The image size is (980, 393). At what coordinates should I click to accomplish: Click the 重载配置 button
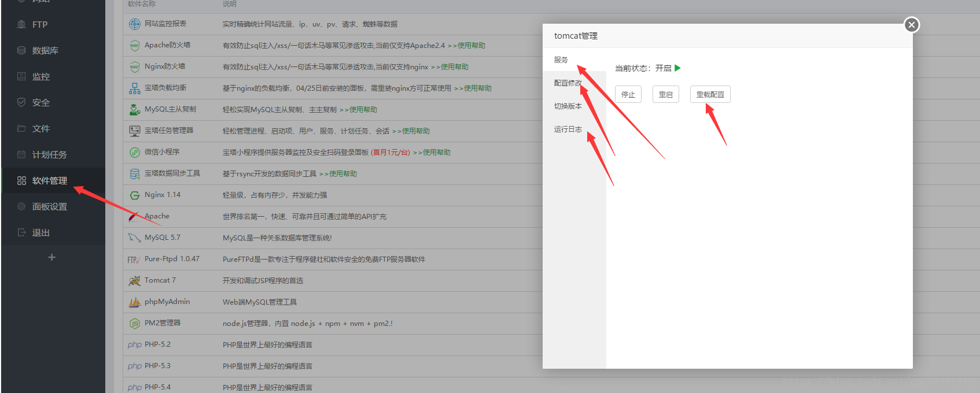(710, 94)
